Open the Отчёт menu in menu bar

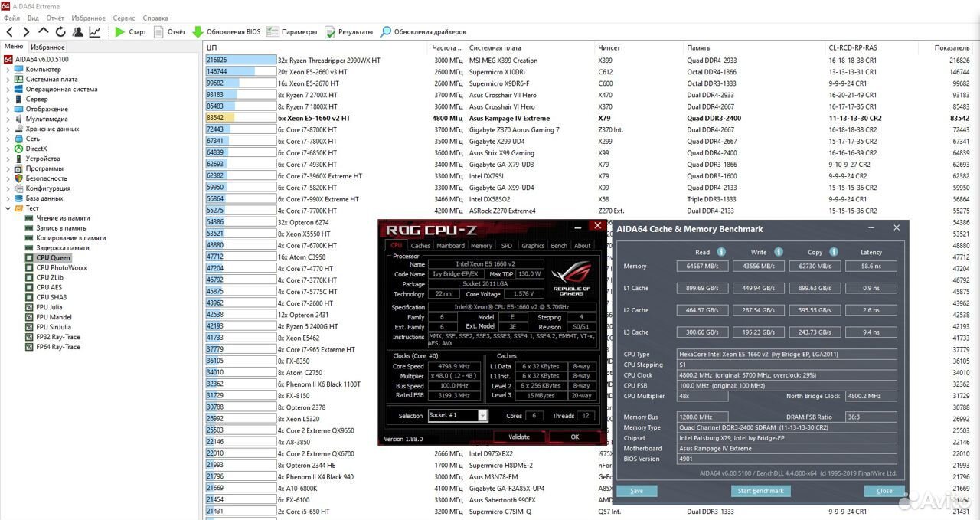(x=55, y=18)
